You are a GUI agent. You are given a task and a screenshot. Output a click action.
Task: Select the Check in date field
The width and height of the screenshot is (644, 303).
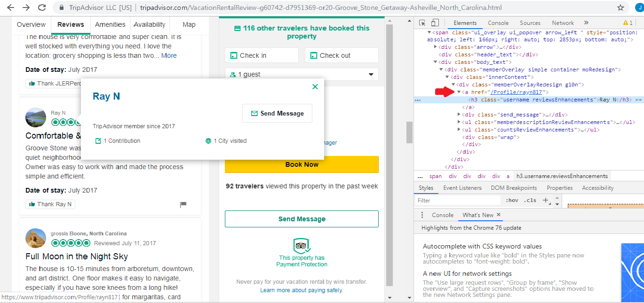point(262,55)
